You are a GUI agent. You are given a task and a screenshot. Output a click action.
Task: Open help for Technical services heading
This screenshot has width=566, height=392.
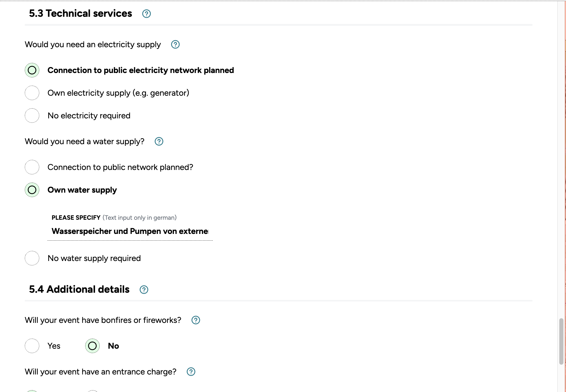pos(146,14)
